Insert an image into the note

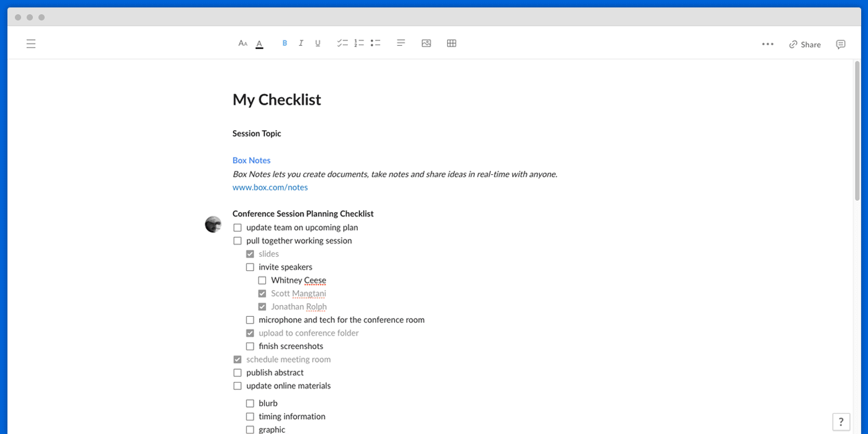coord(426,43)
